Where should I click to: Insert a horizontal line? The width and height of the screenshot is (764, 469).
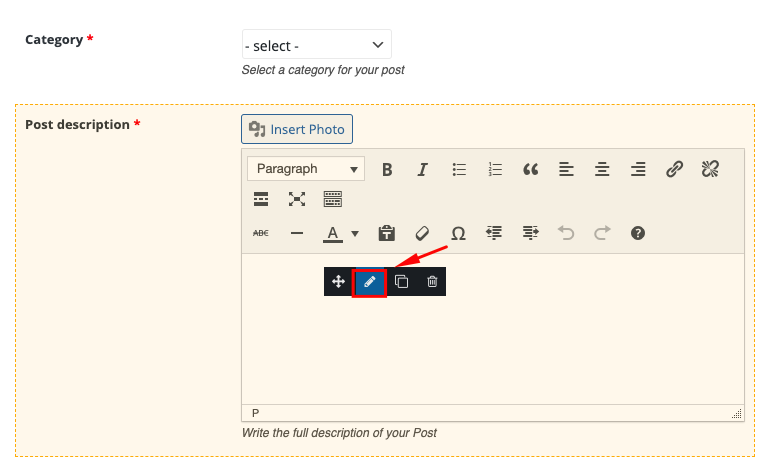click(297, 233)
